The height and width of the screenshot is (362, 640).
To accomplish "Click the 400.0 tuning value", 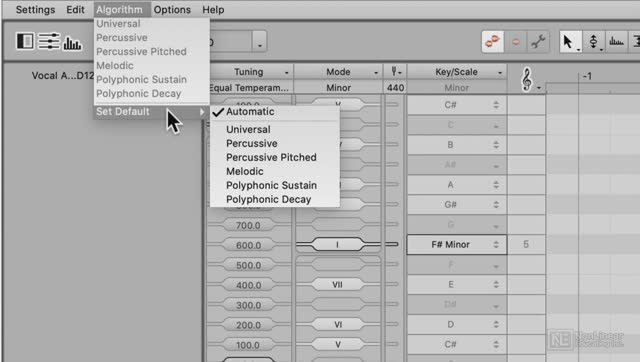I will pyautogui.click(x=248, y=285).
